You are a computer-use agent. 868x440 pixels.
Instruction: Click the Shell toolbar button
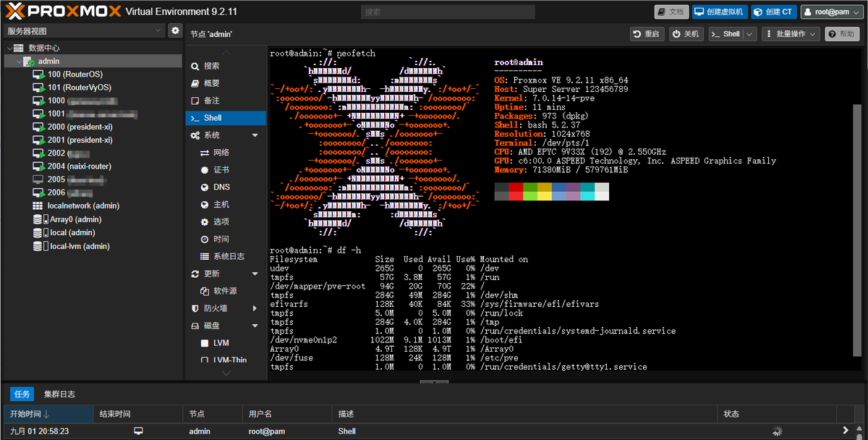725,34
